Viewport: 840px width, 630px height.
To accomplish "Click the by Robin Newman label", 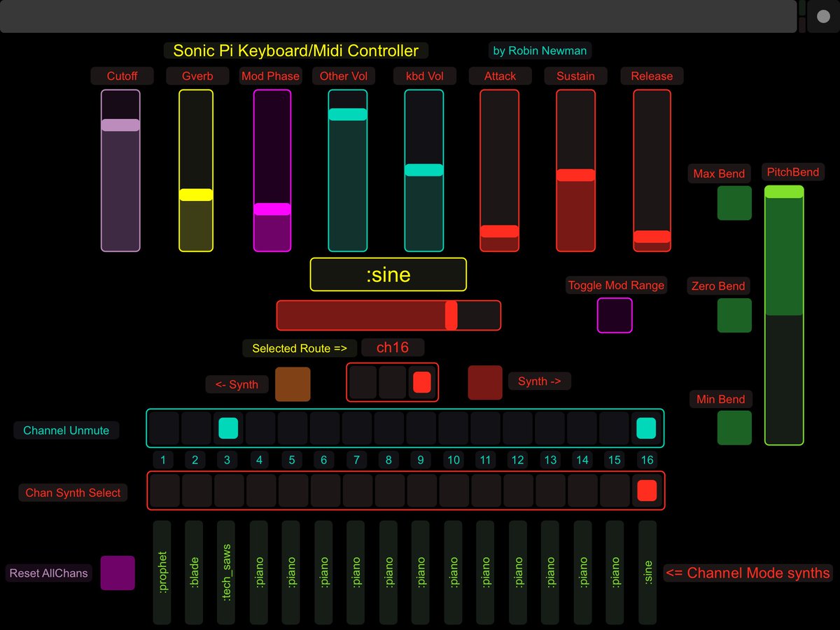I will pos(540,50).
